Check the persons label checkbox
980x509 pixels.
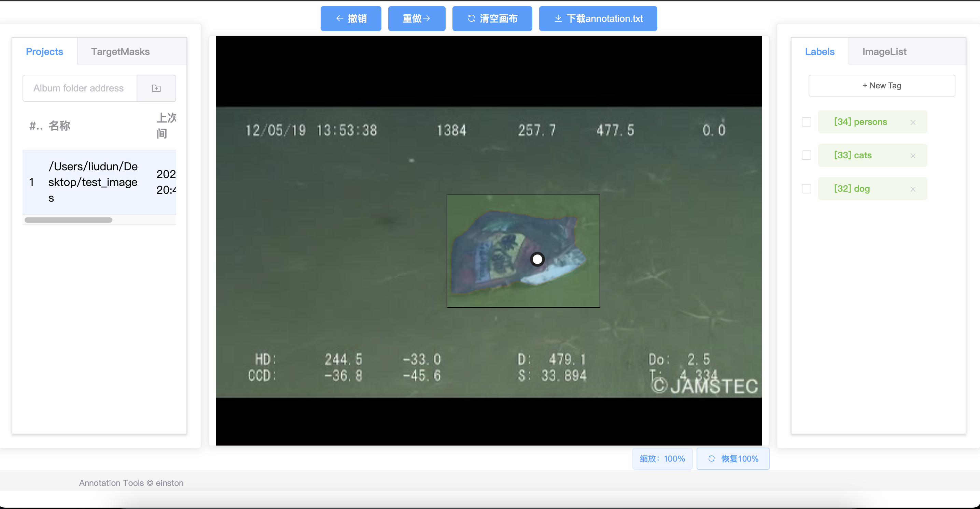[806, 122]
